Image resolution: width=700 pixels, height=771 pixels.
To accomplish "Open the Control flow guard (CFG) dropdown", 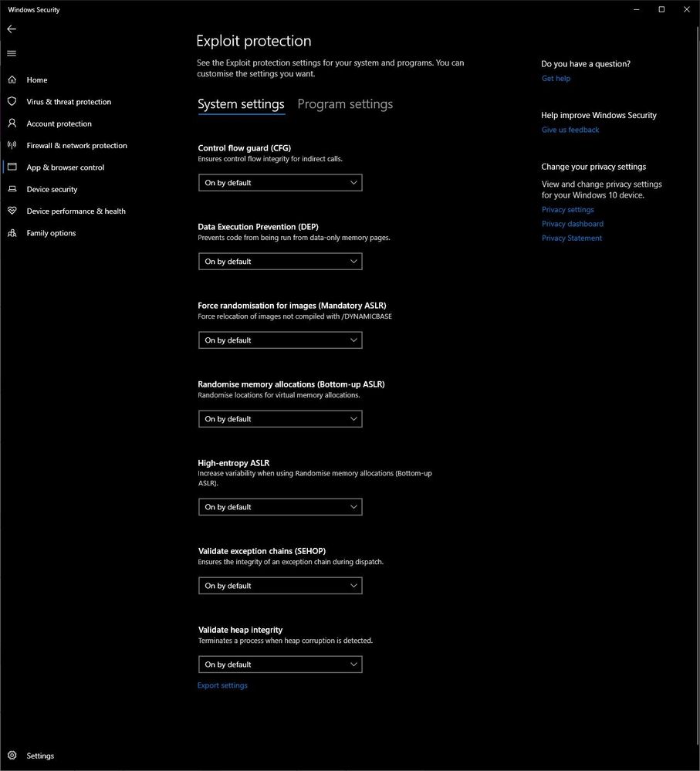I will 280,182.
